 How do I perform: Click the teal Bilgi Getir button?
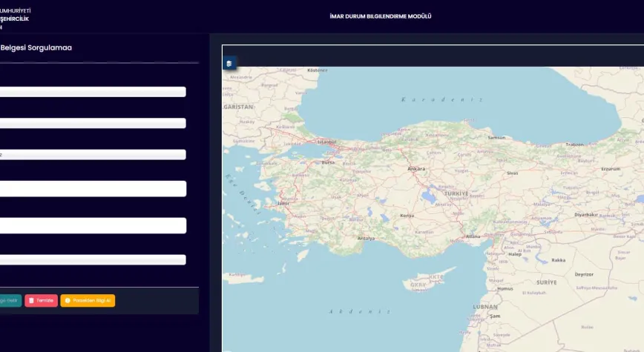click(x=10, y=301)
